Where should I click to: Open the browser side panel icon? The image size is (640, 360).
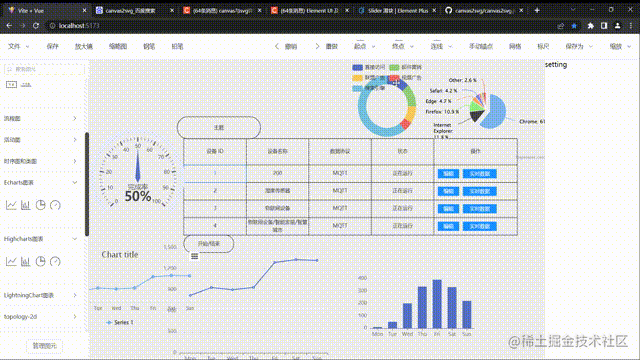(x=604, y=25)
